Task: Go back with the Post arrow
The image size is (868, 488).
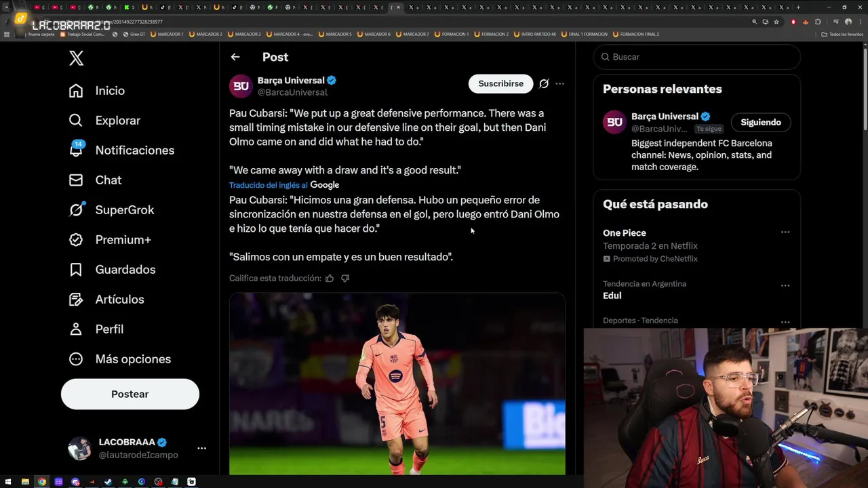Action: 235,57
